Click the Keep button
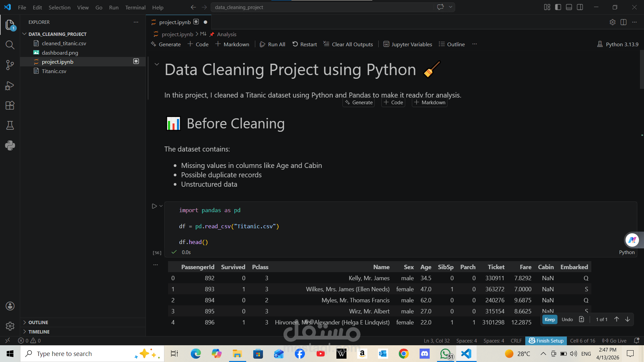This screenshot has height=362, width=644. (549, 319)
